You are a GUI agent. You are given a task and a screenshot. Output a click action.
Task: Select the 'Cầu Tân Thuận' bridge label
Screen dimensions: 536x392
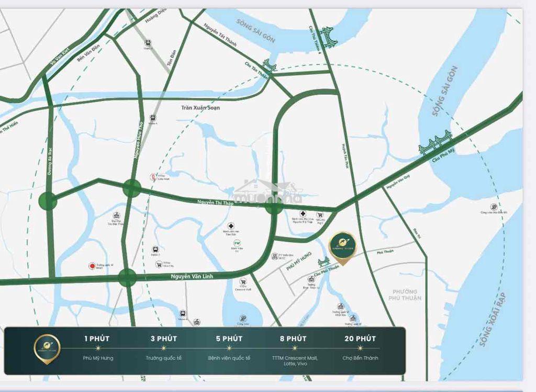pos(256,70)
